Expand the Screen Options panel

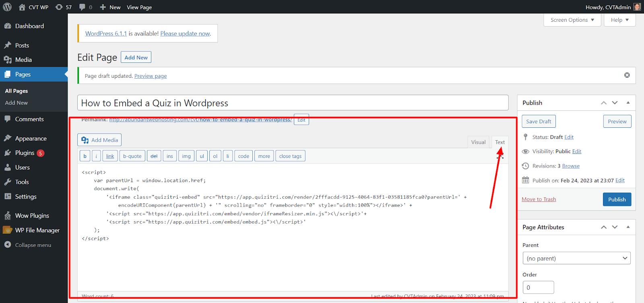(572, 20)
